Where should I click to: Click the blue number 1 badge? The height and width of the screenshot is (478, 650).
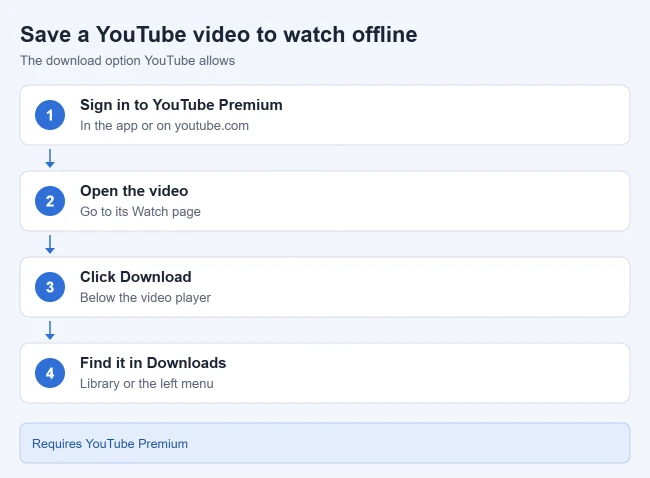click(50, 115)
